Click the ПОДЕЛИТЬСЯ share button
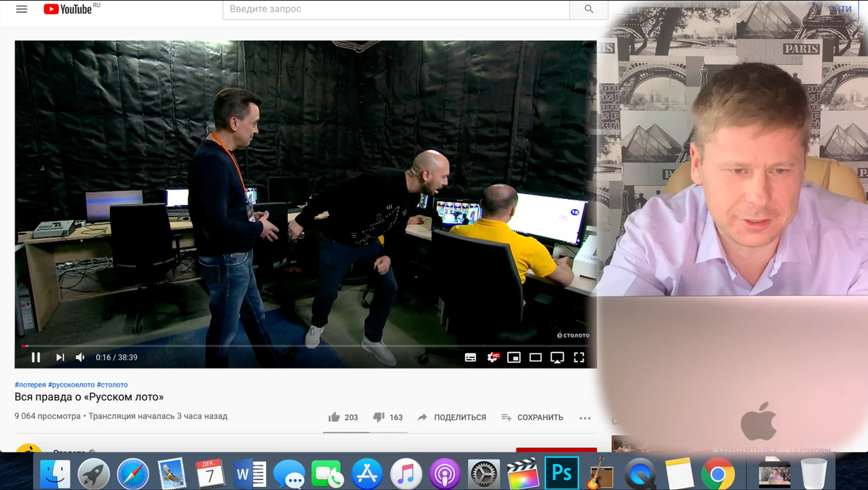Screen dimensions: 868x490 pos(451,418)
